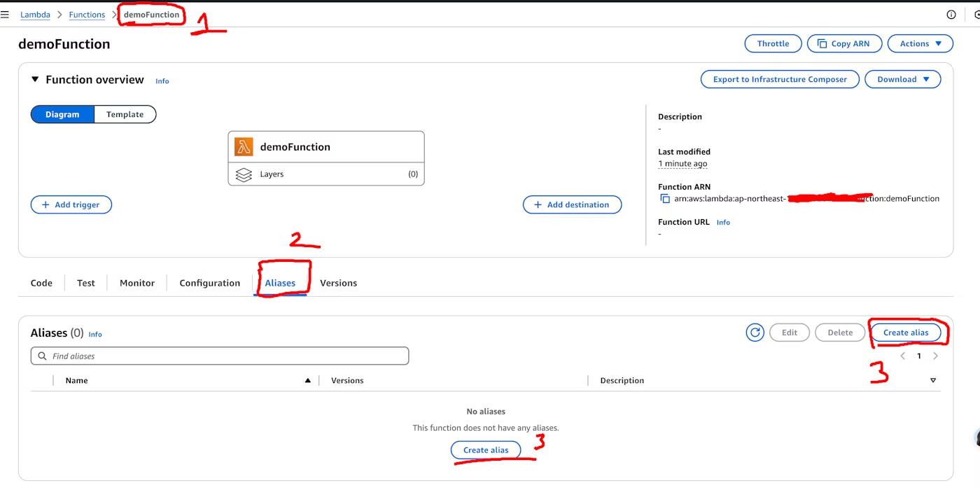Click the Layers row in the diagram
The width and height of the screenshot is (980, 488).
326,174
